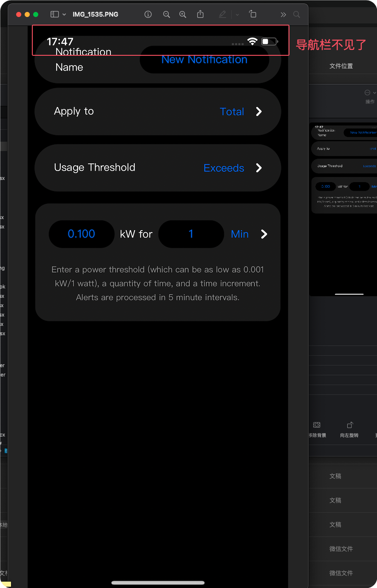Screen dimensions: 377x588
Task: Click the Remove Background quick action
Action: tap(317, 429)
